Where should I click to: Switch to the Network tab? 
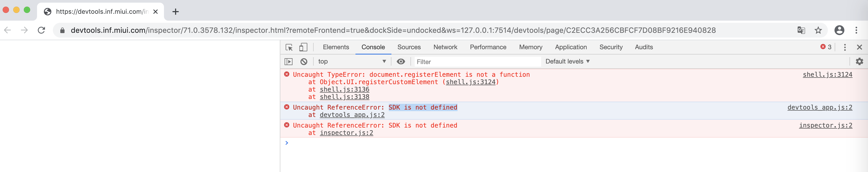[445, 47]
